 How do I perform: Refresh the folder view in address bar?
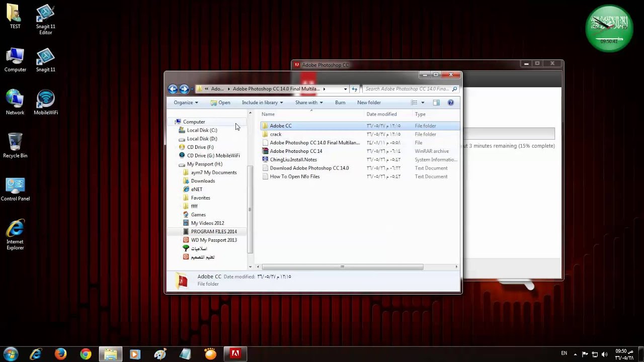pyautogui.click(x=354, y=89)
